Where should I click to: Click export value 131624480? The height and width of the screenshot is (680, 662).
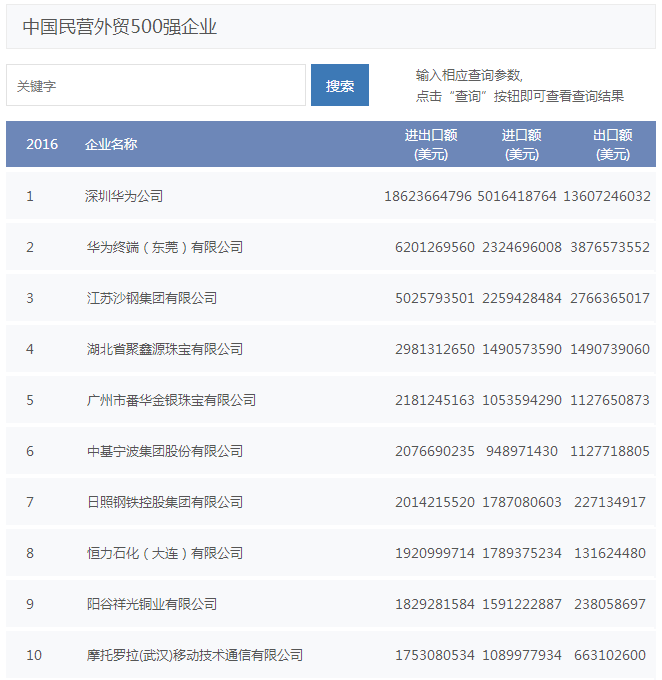[x=610, y=553]
